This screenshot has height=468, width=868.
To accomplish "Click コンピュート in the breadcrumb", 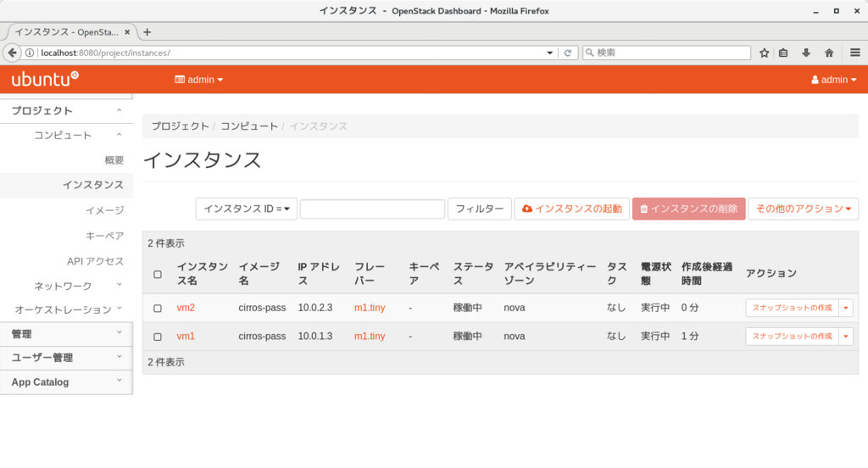I will click(x=249, y=126).
